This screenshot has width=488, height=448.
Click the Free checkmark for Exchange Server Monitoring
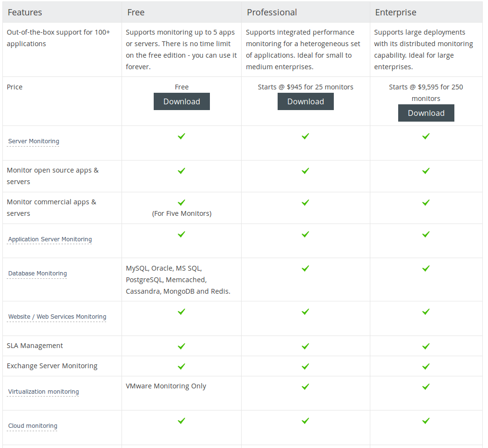(x=181, y=365)
